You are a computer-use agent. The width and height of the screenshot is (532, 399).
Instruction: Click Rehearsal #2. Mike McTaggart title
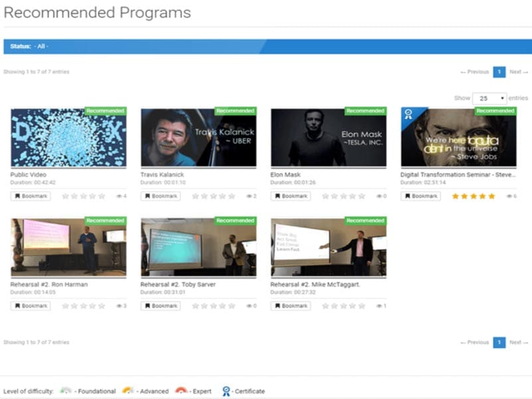point(315,285)
